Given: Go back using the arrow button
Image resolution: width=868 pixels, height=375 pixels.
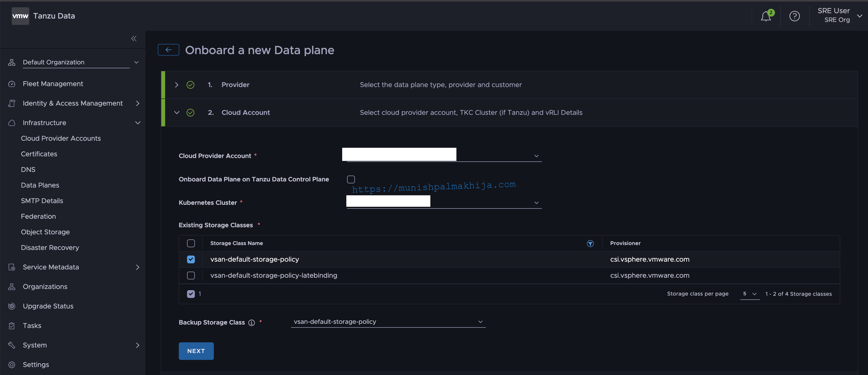Looking at the screenshot, I should coord(169,50).
